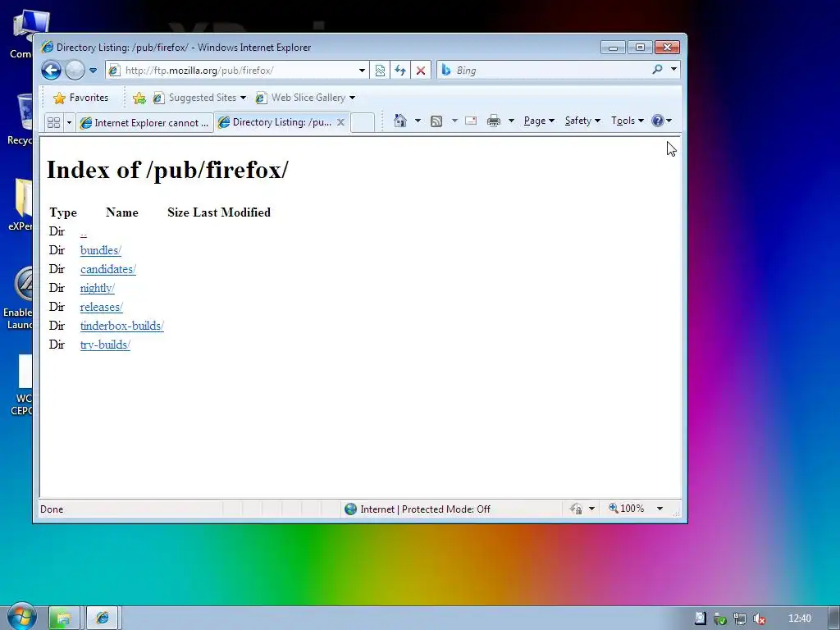Click the Help question mark icon
Image resolution: width=840 pixels, height=630 pixels.
coord(658,121)
